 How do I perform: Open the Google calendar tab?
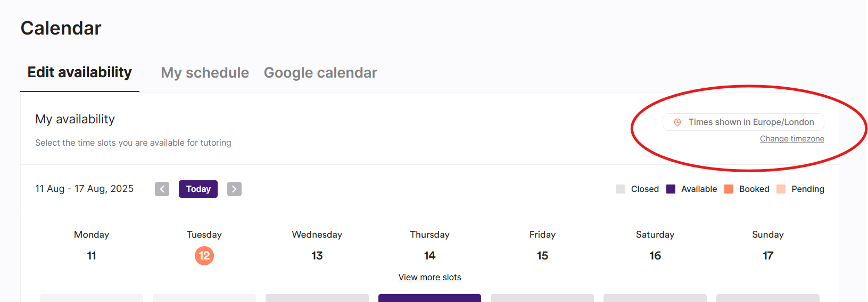(x=320, y=73)
